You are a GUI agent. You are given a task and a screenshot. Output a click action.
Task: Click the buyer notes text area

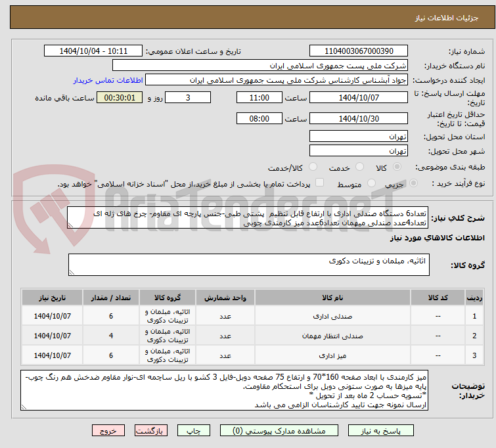(224, 390)
